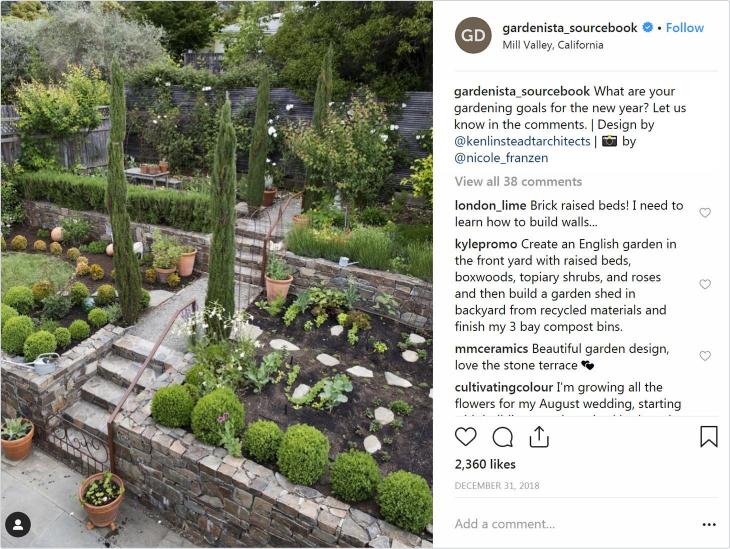Like mmceramics's comment using the small heart

[705, 356]
